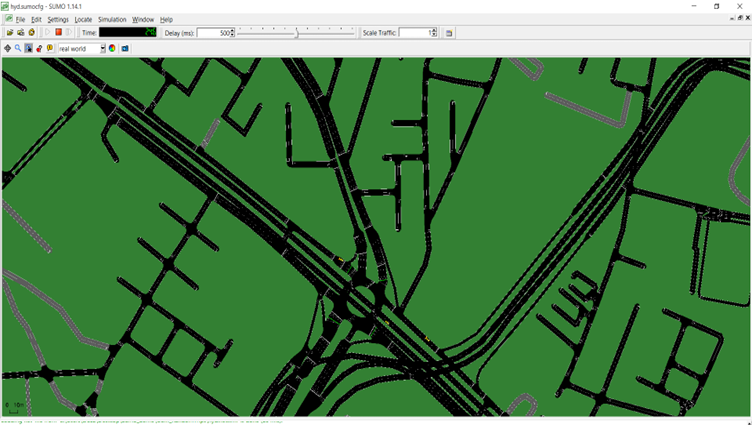Click the screenshot camera icon
Image resolution: width=752 pixels, height=425 pixels.
point(125,48)
